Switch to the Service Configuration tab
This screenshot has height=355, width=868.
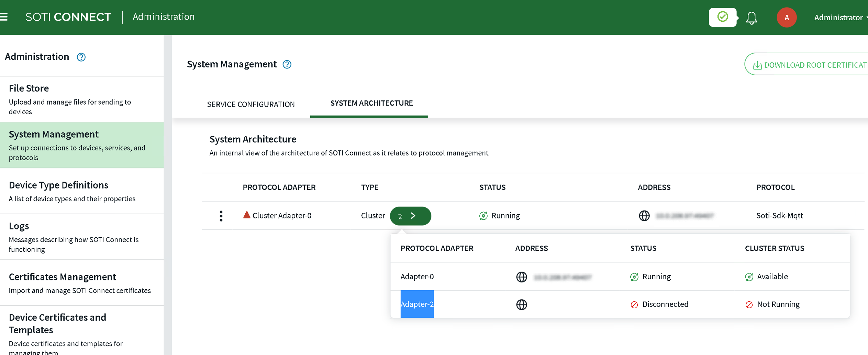click(251, 104)
